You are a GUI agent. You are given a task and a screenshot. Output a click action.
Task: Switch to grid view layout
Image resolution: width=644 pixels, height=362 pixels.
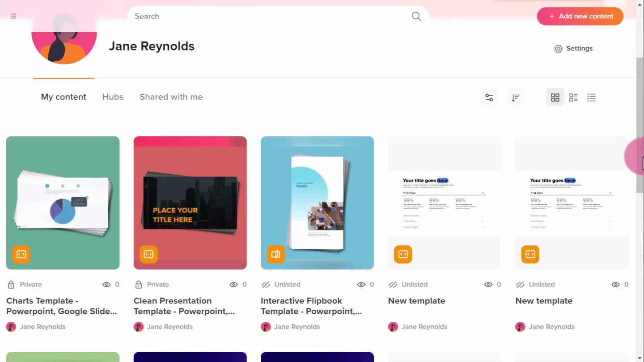[x=555, y=97]
